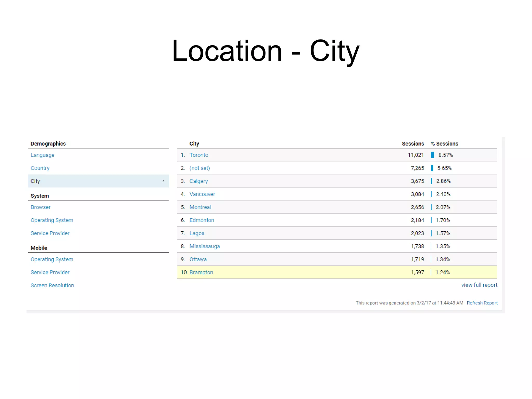Click the Vancouver city link

click(x=202, y=194)
